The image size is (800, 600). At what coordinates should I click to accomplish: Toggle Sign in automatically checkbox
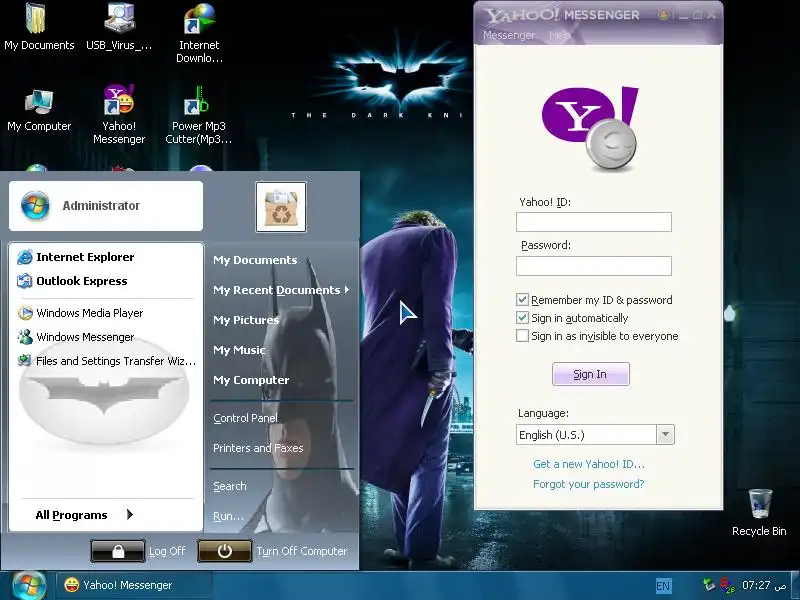tap(522, 318)
